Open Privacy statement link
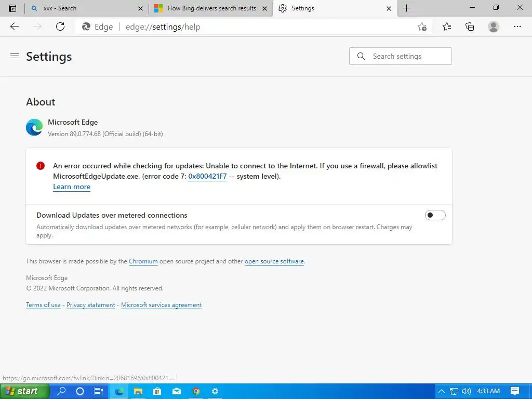Screen dimensions: 532x399 [90, 304]
